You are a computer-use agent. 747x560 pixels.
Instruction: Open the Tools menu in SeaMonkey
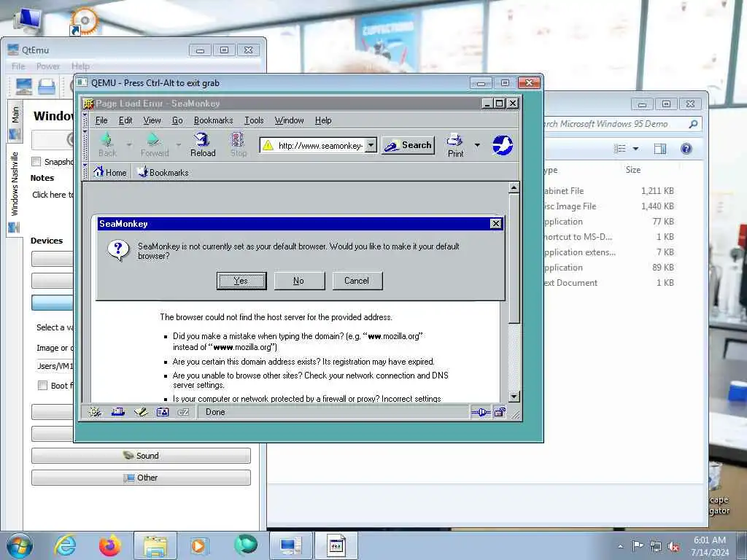pyautogui.click(x=254, y=120)
